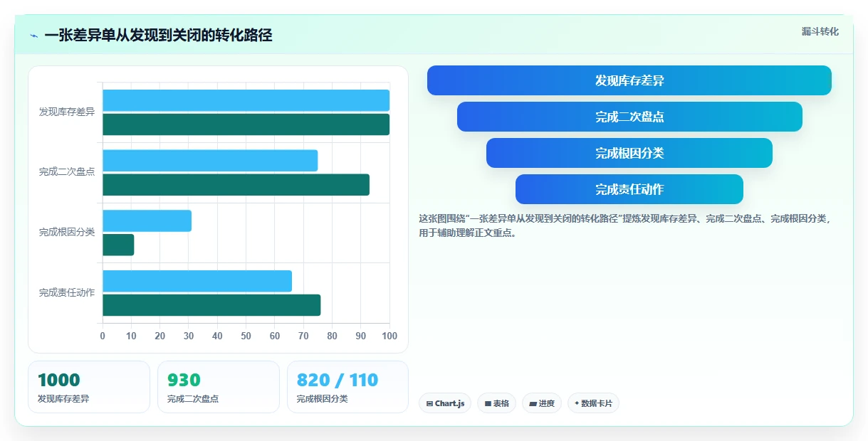Image resolution: width=868 pixels, height=441 pixels.
Task: Click the description paragraph starting 这张图围绕
Action: pos(625,225)
